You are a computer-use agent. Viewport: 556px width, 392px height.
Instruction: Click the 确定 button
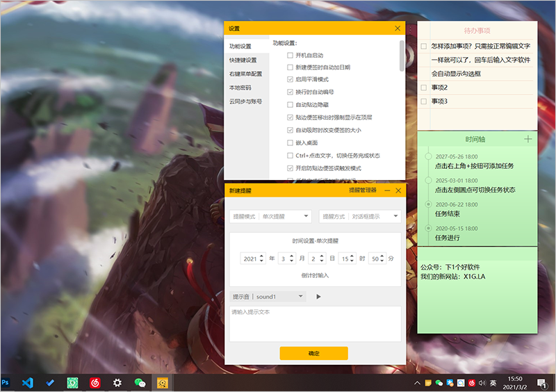[x=313, y=353]
